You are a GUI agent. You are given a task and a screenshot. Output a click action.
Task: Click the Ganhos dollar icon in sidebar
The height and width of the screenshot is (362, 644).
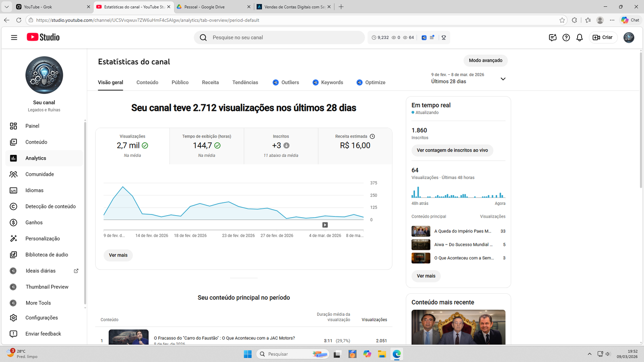click(13, 222)
